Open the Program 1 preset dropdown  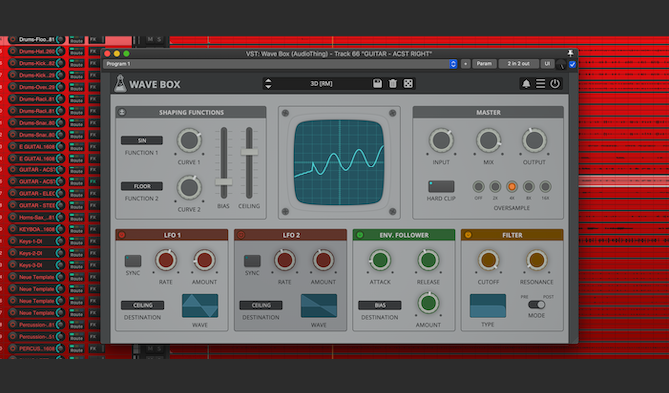coord(280,64)
